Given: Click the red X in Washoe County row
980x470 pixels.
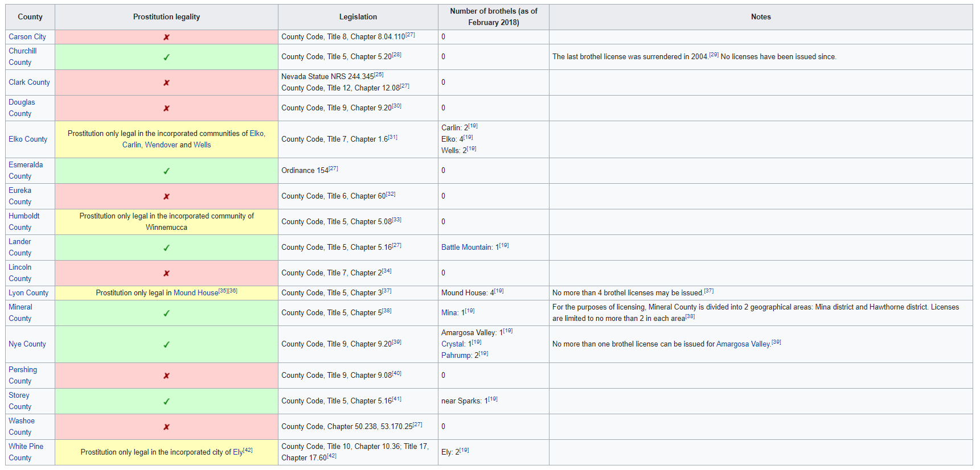Looking at the screenshot, I should 166,427.
